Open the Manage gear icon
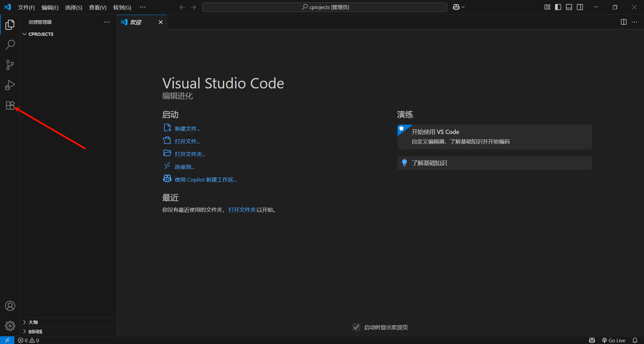The image size is (644, 344). [10, 326]
